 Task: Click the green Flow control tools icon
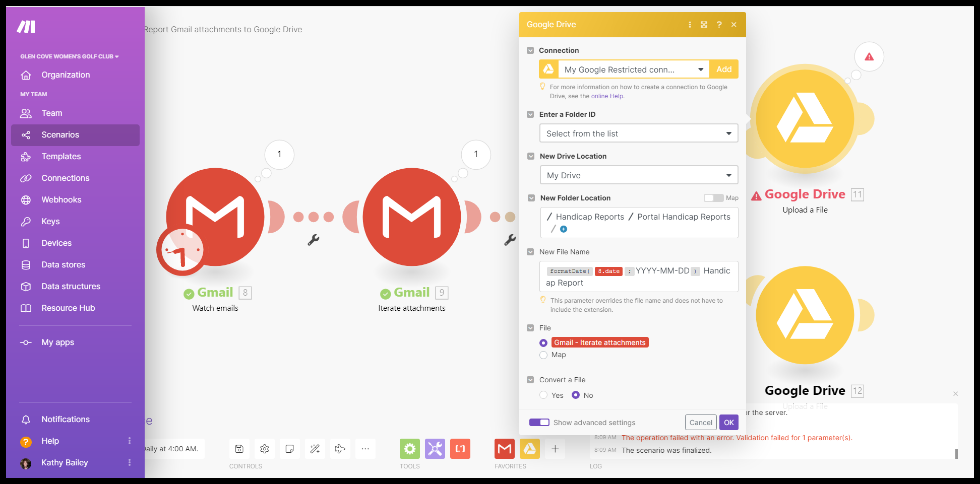tap(410, 449)
